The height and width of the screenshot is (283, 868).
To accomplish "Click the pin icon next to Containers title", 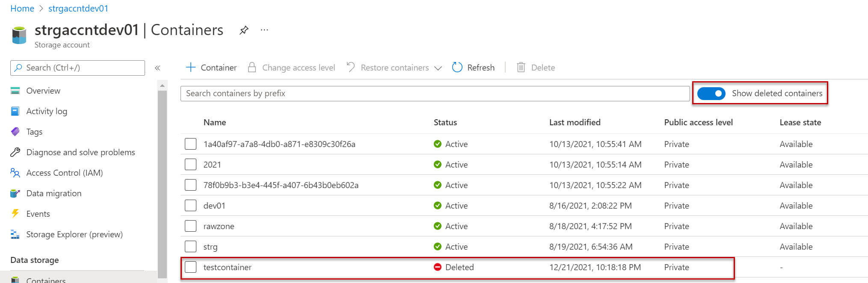I will [x=244, y=30].
